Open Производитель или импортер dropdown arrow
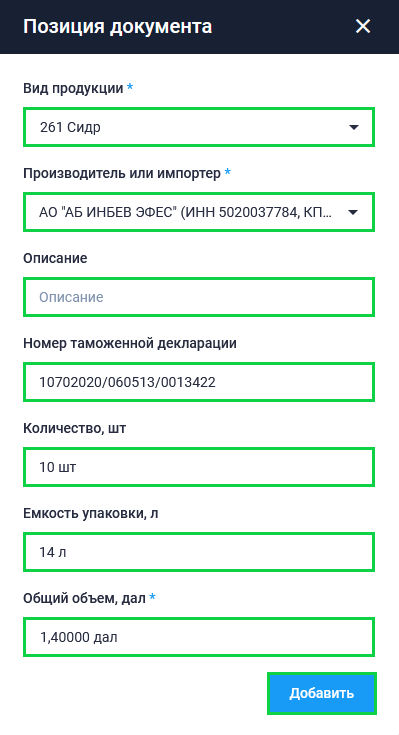Screen dimensions: 399x735 tap(353, 212)
